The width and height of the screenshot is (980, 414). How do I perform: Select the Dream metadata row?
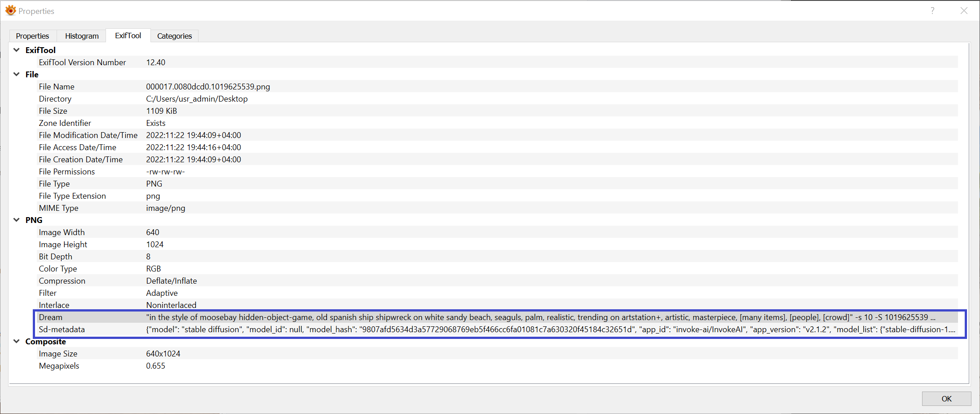click(497, 317)
